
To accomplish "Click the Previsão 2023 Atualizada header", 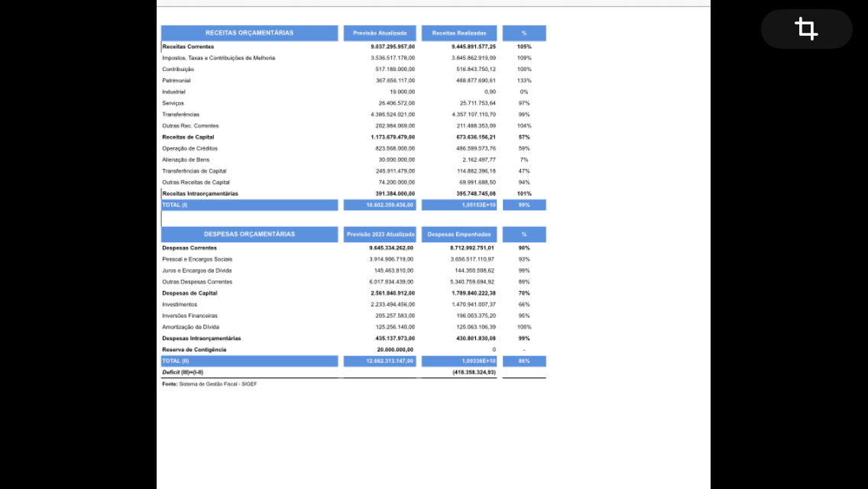I will pos(380,234).
